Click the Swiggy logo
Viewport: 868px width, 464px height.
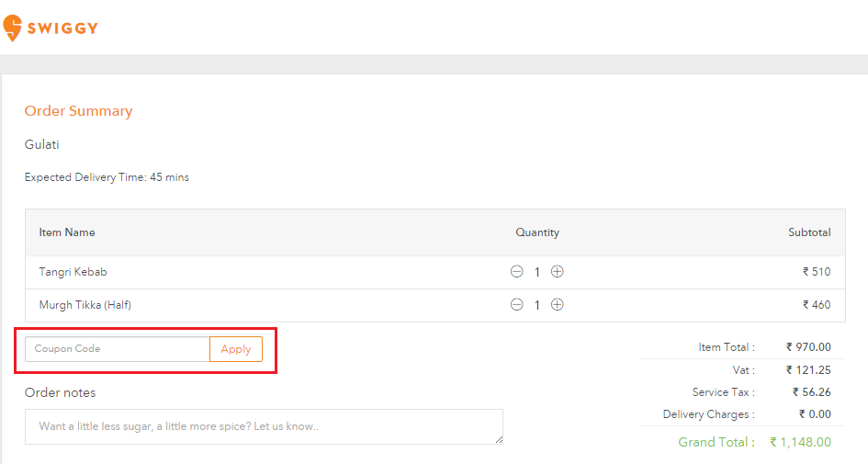(51, 28)
